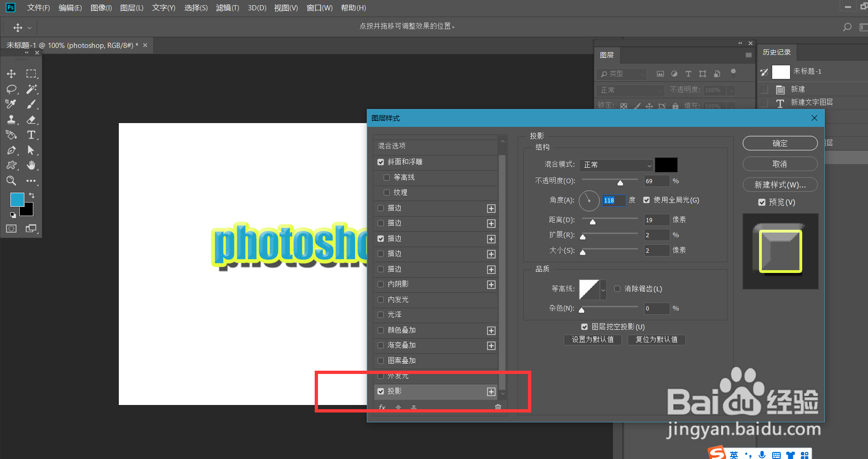Enable 消除锯齿 checkbox
Screen dimensions: 868x459
point(617,289)
